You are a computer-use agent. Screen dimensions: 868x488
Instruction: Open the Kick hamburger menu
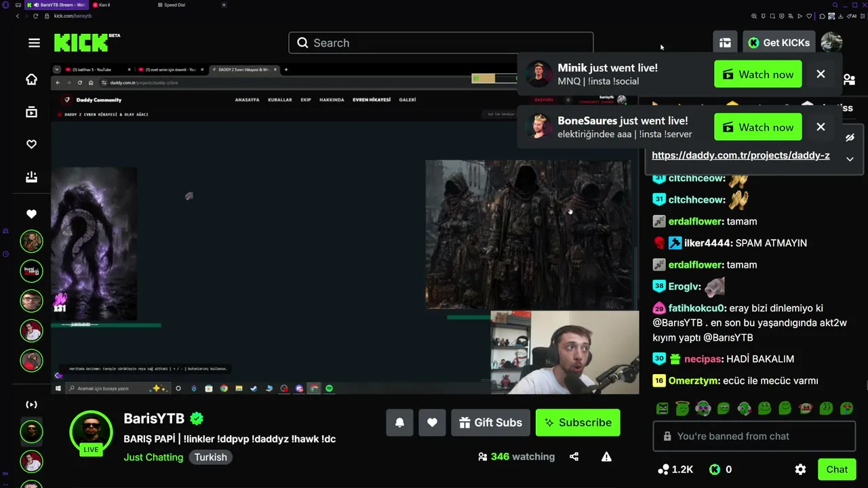point(34,43)
